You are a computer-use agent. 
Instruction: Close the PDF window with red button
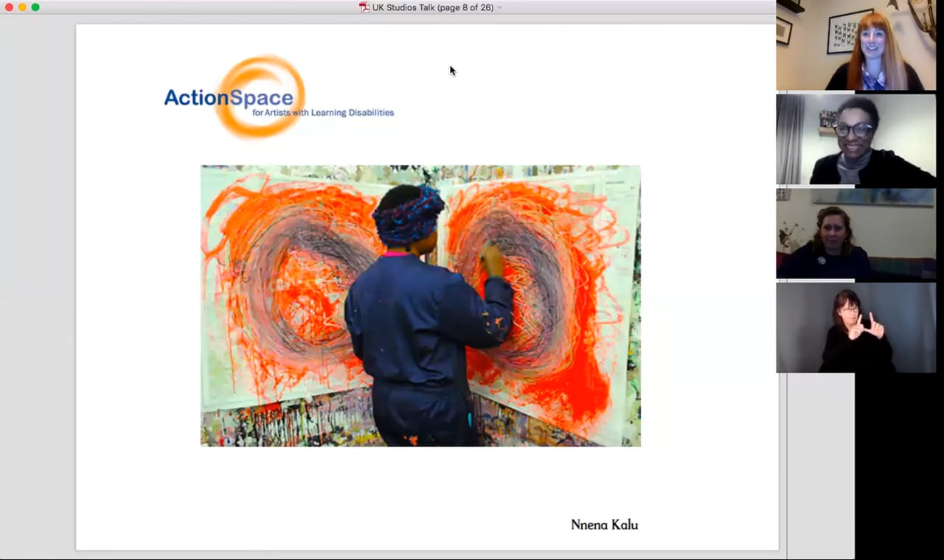click(9, 7)
